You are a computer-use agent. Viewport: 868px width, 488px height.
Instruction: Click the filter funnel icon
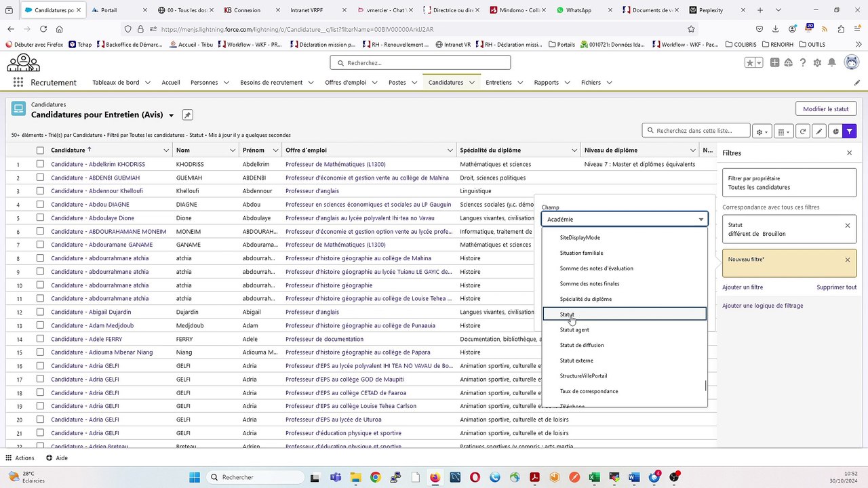[850, 131]
